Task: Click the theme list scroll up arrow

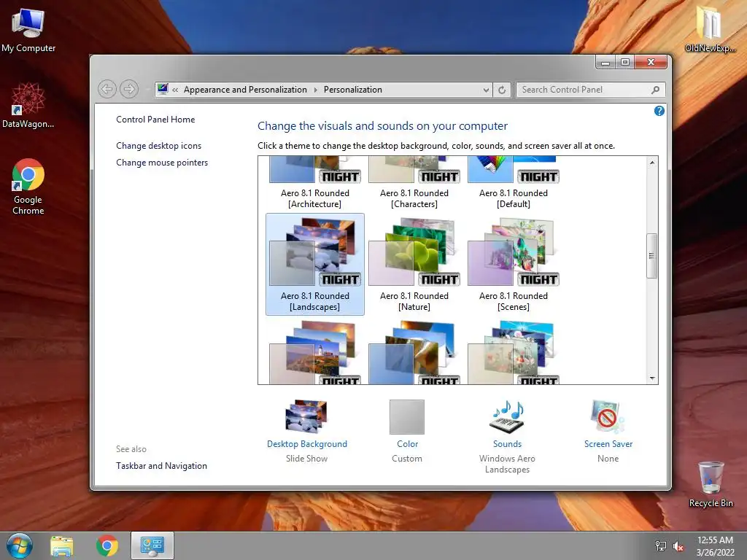Action: coord(652,163)
